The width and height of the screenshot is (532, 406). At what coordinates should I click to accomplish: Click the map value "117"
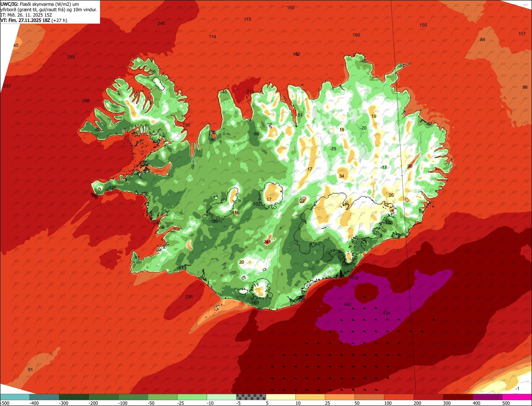click(x=522, y=34)
